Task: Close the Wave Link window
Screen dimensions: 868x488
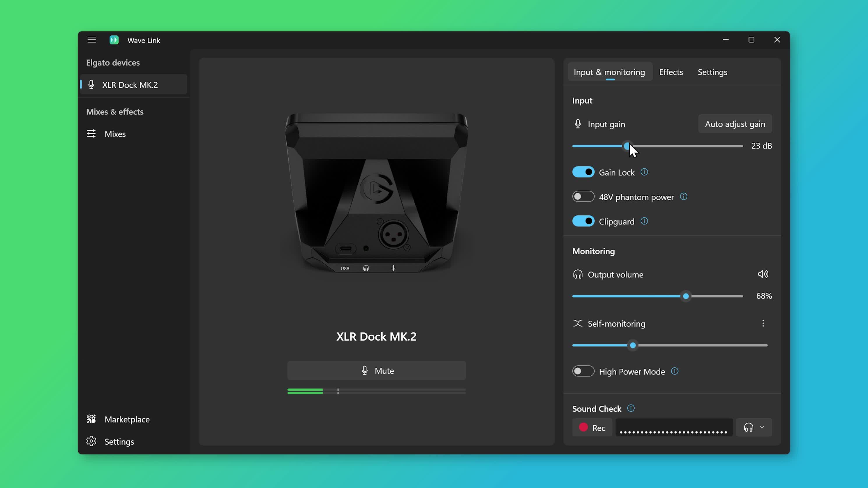Action: [777, 40]
